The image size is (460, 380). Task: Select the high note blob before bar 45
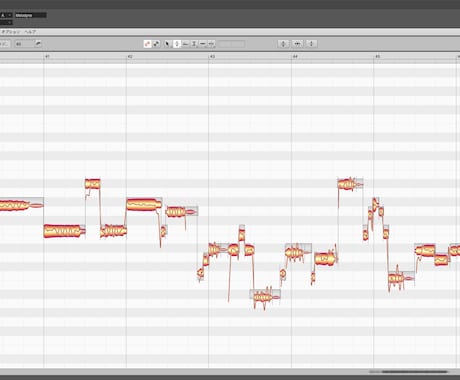click(x=349, y=184)
